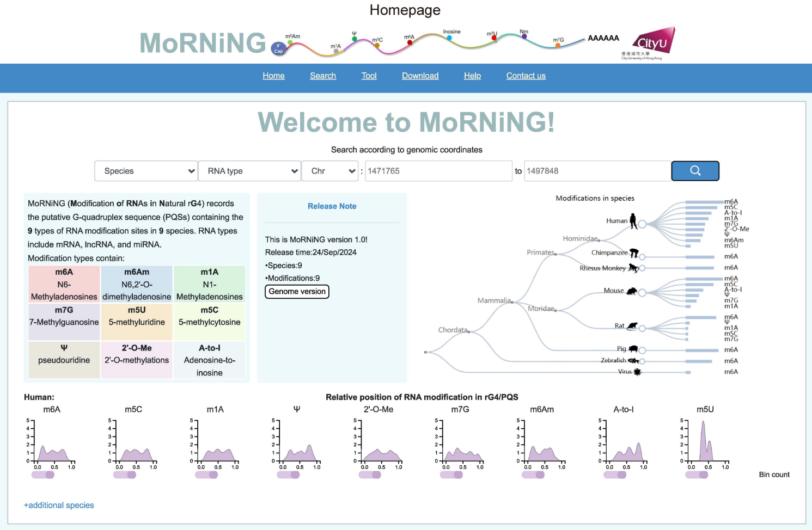Viewport: 812px width, 530px height.
Task: Slide the toggle under the m7G plot
Action: [x=451, y=474]
